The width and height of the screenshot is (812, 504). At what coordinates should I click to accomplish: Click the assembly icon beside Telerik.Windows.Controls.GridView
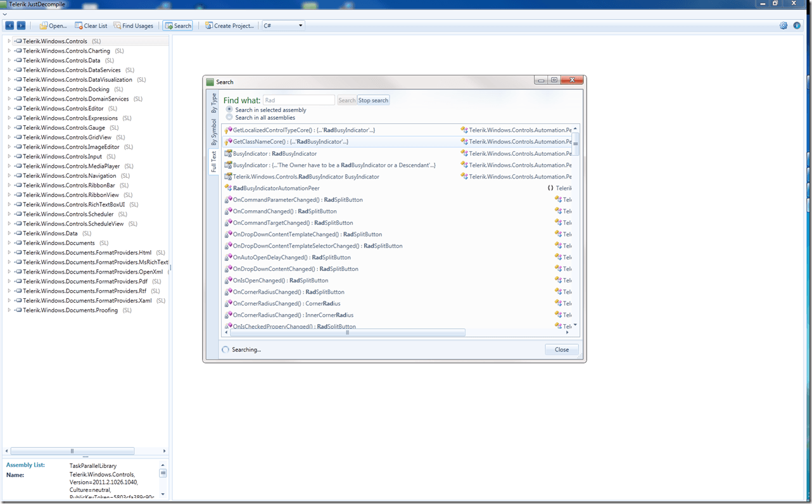18,137
